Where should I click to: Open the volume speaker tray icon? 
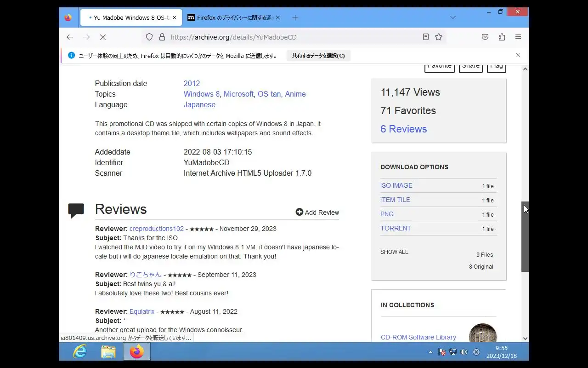tap(464, 352)
